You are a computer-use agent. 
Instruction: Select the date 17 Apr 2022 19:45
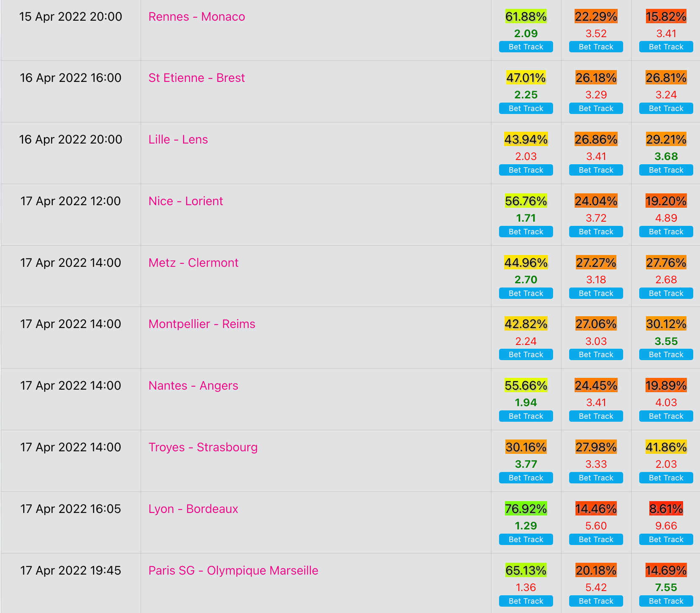71,571
